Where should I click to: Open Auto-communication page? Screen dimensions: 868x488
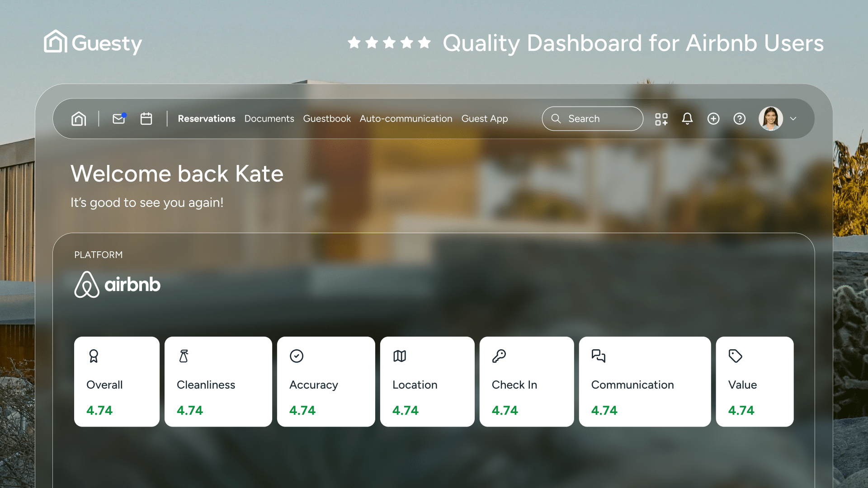(406, 119)
